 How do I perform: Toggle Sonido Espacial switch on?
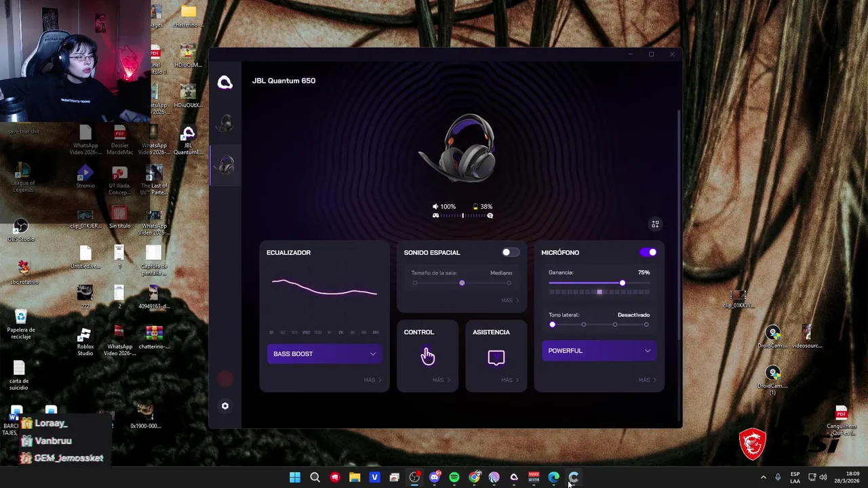pos(510,252)
